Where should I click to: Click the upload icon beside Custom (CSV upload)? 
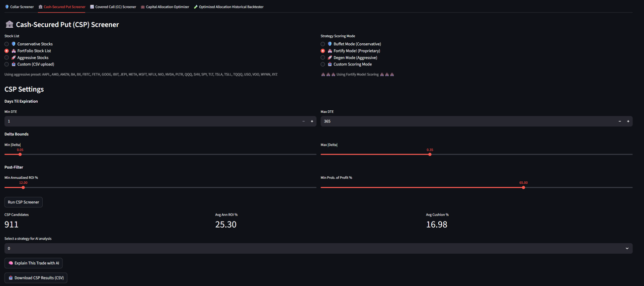click(x=14, y=64)
